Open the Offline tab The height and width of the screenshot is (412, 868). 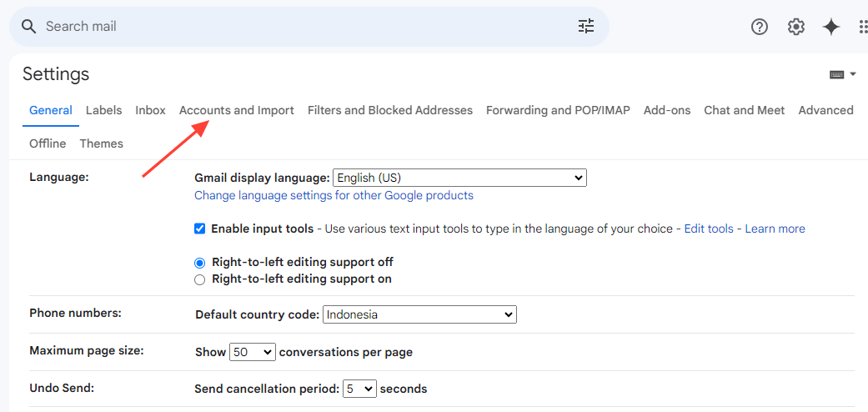(48, 143)
